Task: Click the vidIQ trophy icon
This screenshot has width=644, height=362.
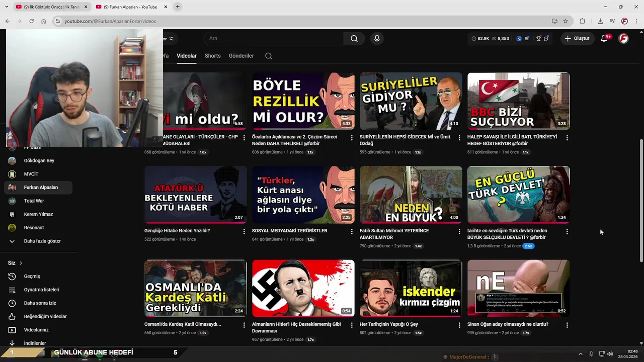Action: pos(538,39)
